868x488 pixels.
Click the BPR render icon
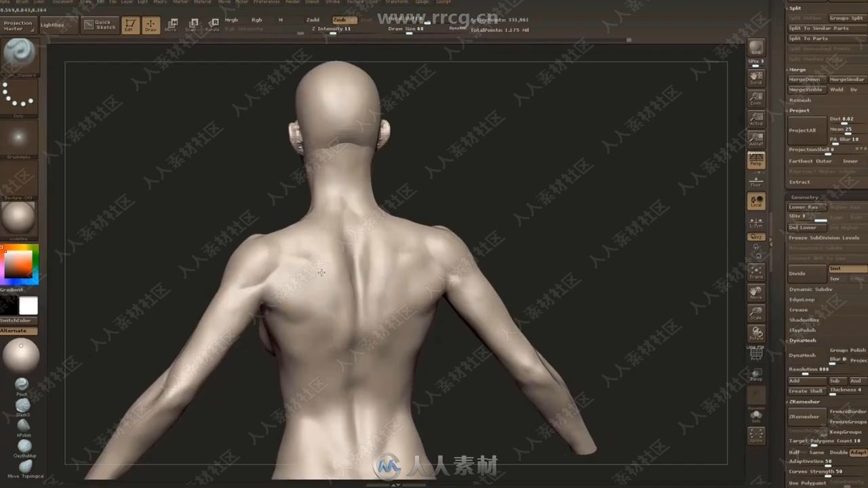[x=756, y=47]
